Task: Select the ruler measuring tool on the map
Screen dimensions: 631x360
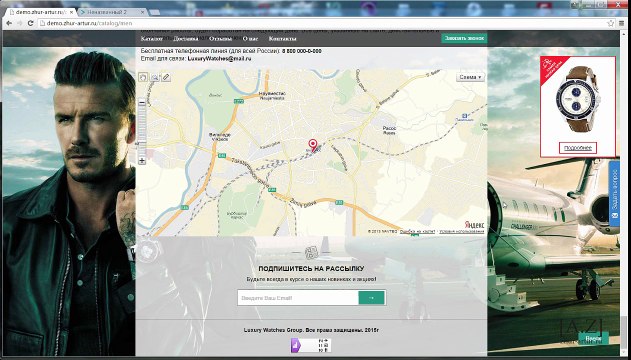Action: 166,77
